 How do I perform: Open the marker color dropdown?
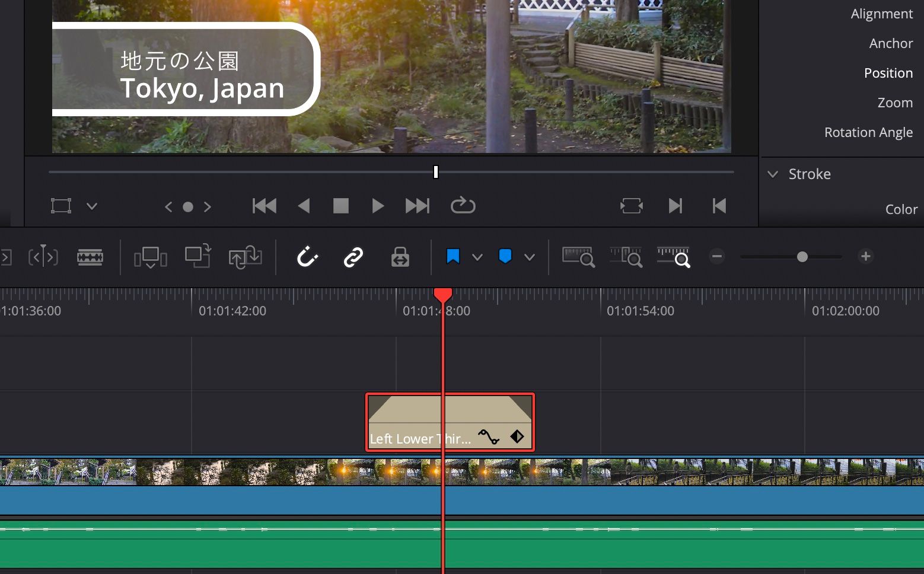click(530, 257)
